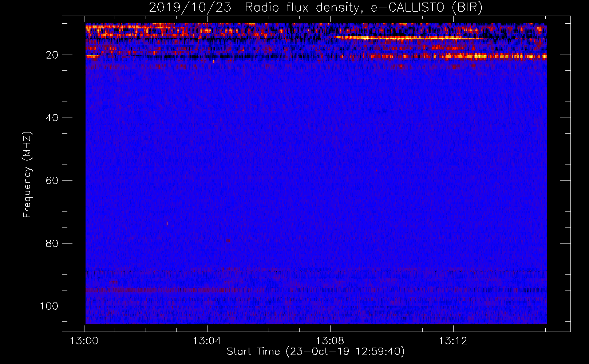Click the '13:08' time tick label
Viewport: 589px width, 364px height.
click(x=330, y=341)
